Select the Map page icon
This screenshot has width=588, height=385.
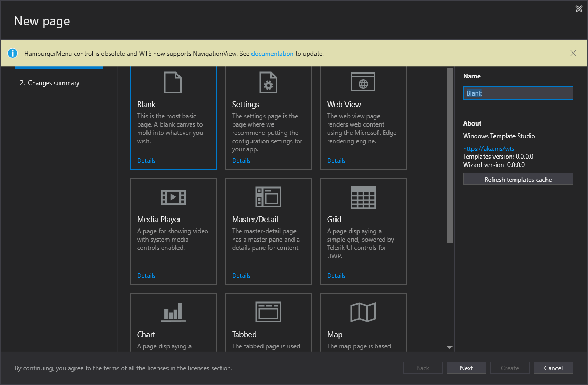(363, 312)
